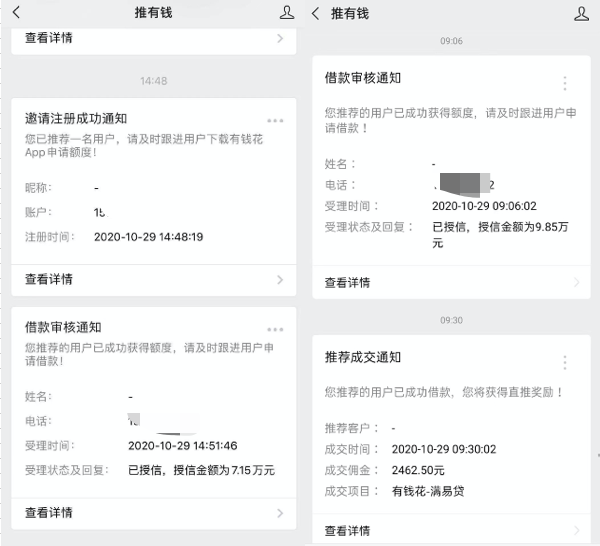The height and width of the screenshot is (546, 600).
Task: Select the commission amount 2462.50元
Action: click(x=418, y=470)
